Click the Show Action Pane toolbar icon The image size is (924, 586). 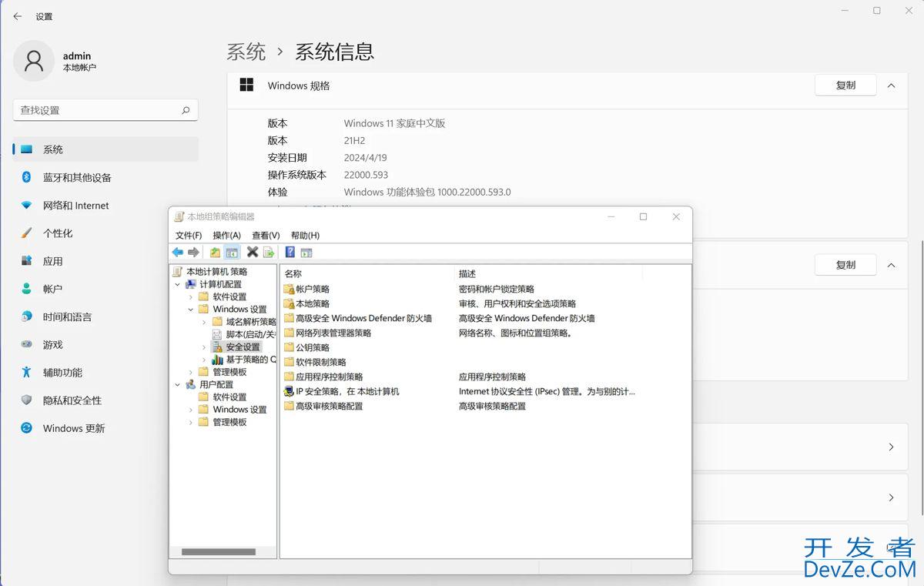306,252
